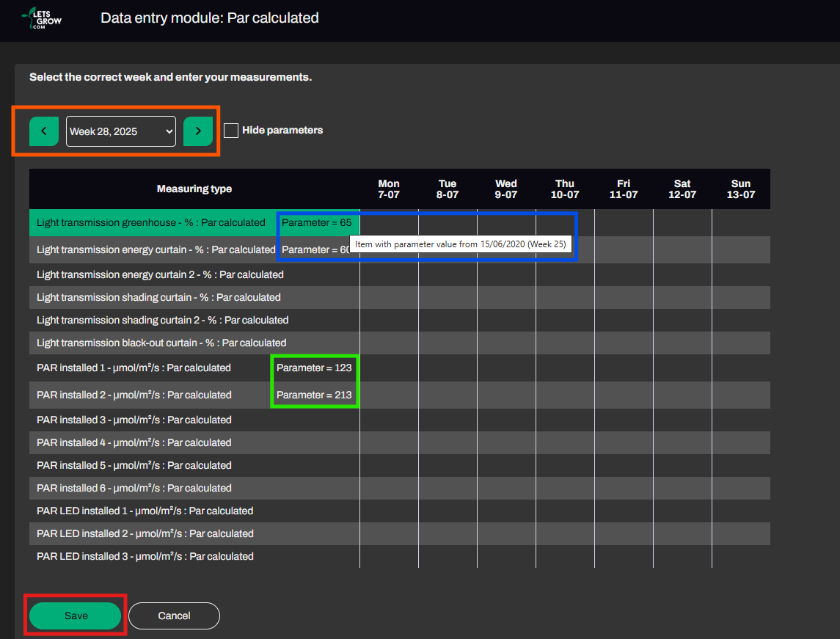Click the Measuring type column header
Image resolution: width=840 pixels, height=639 pixels.
[x=194, y=189]
